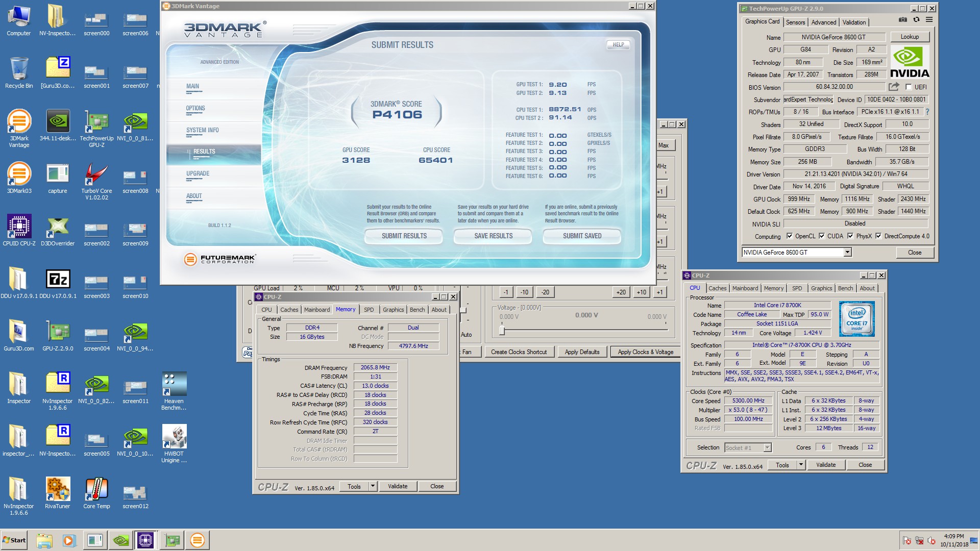Switch to the Validation tab in GPU-Z
Screen dimensions: 980x551
click(x=854, y=22)
